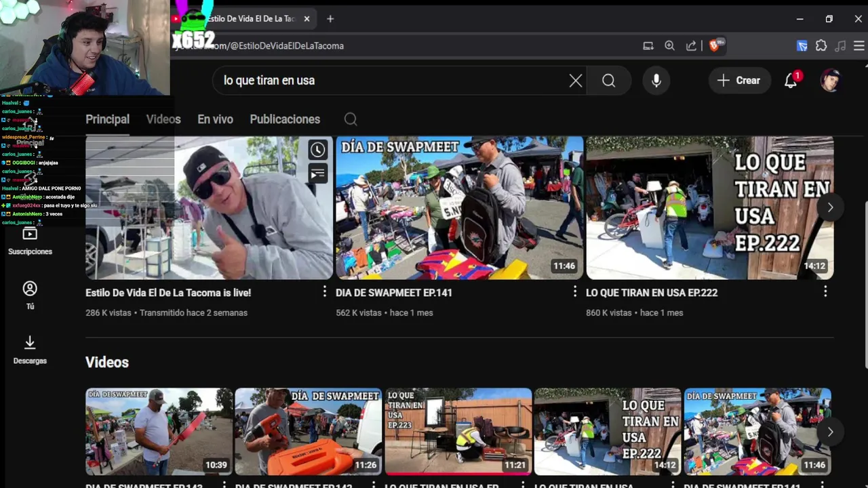Switch to the En vivo tab

[215, 119]
